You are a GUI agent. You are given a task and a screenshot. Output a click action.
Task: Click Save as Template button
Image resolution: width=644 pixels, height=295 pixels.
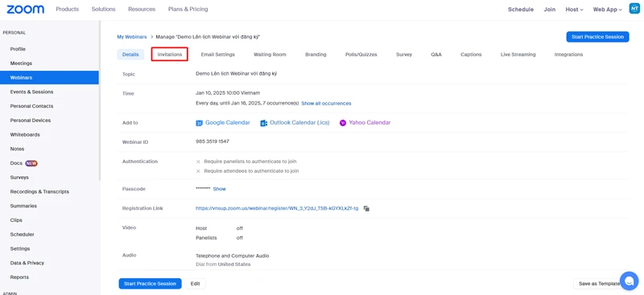599,284
